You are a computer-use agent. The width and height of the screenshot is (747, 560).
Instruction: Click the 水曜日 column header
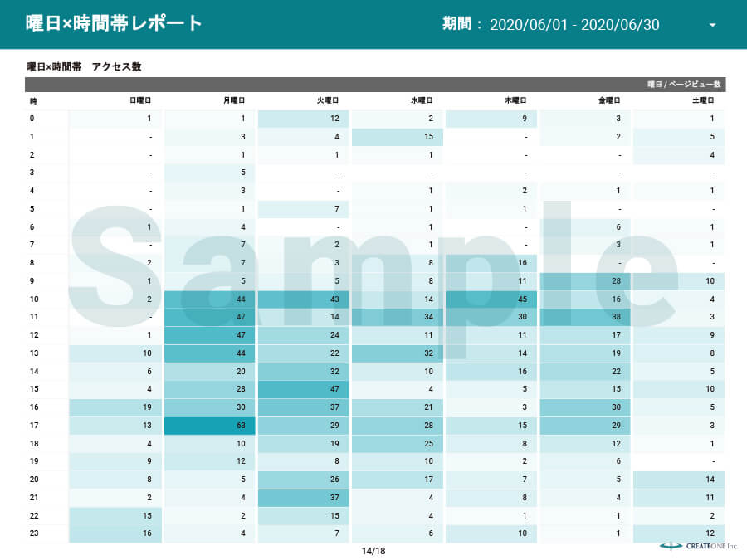tap(420, 100)
